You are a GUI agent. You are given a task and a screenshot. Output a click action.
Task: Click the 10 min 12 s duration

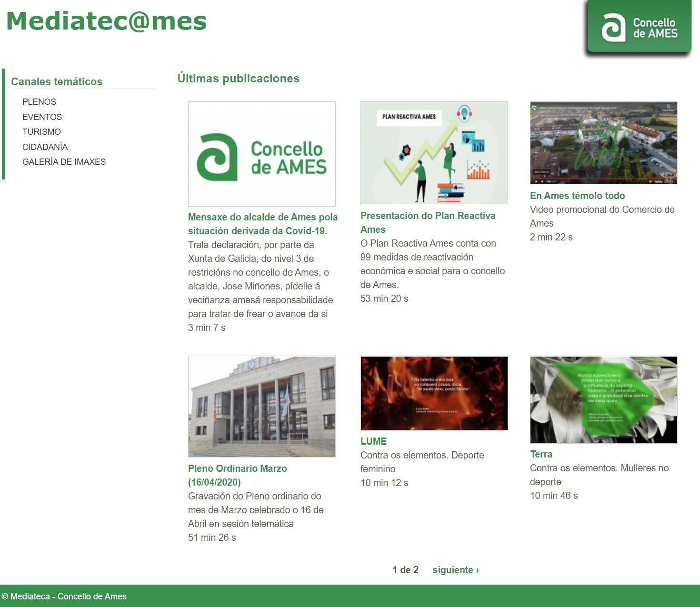click(384, 483)
